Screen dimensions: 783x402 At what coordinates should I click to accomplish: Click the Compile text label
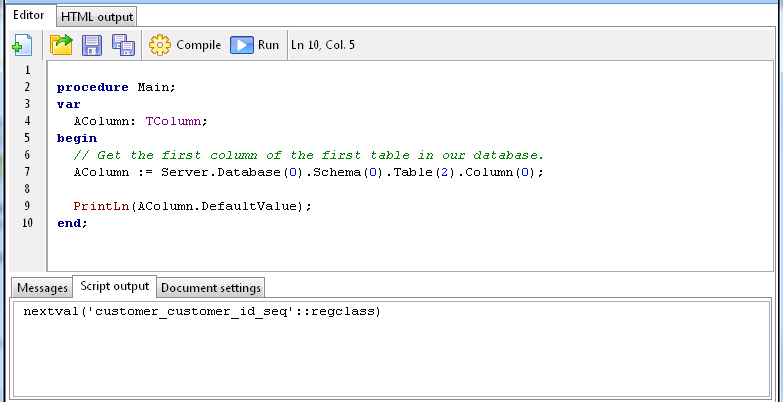(198, 45)
